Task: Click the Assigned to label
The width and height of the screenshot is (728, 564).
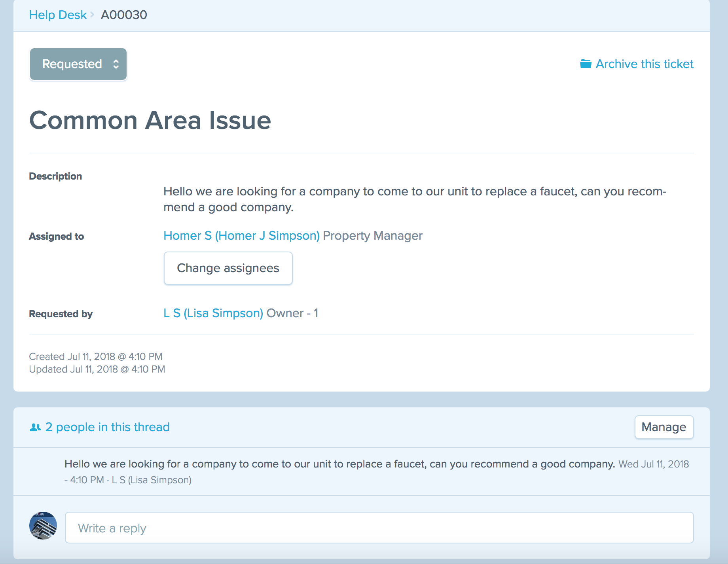Action: pos(57,237)
